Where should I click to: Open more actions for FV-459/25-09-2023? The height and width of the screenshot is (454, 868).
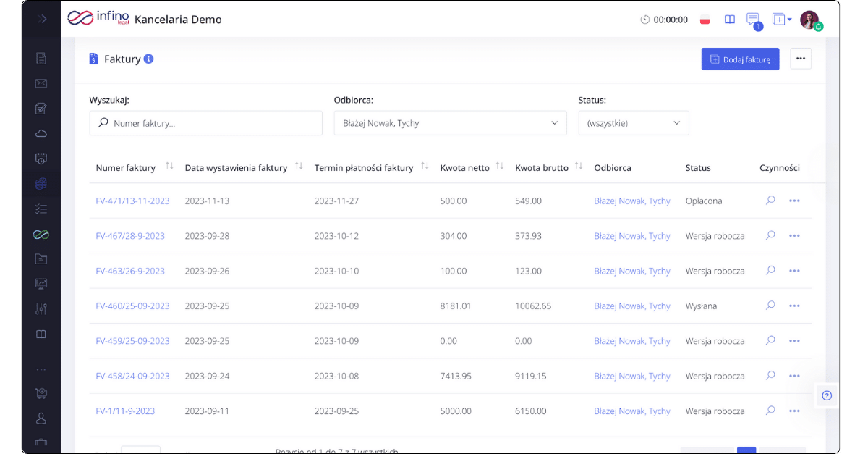(x=794, y=341)
